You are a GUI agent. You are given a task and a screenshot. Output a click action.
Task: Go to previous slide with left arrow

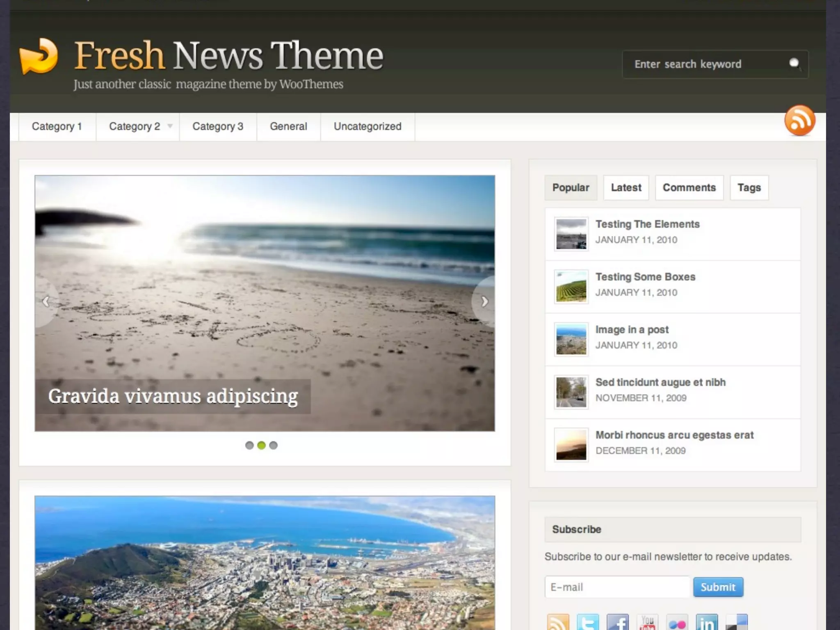pos(46,301)
